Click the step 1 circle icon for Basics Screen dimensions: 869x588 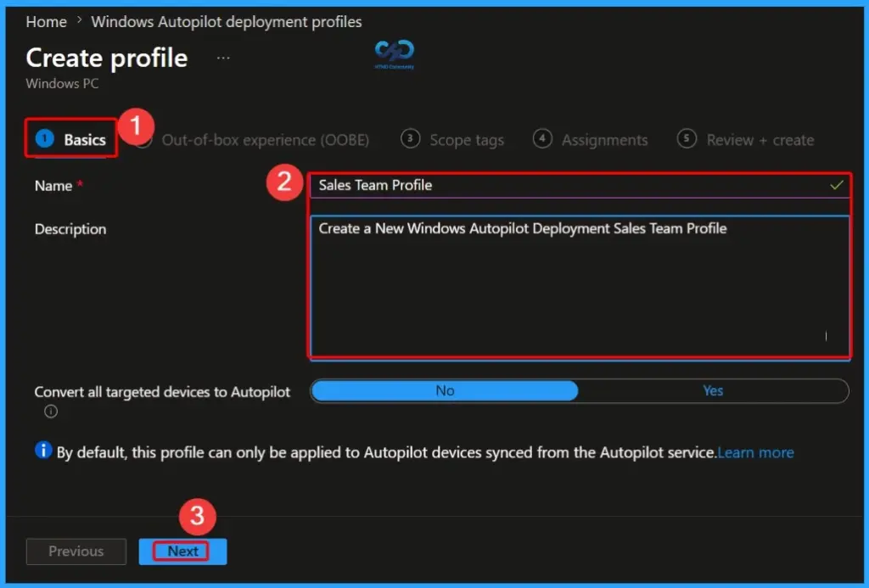45,138
